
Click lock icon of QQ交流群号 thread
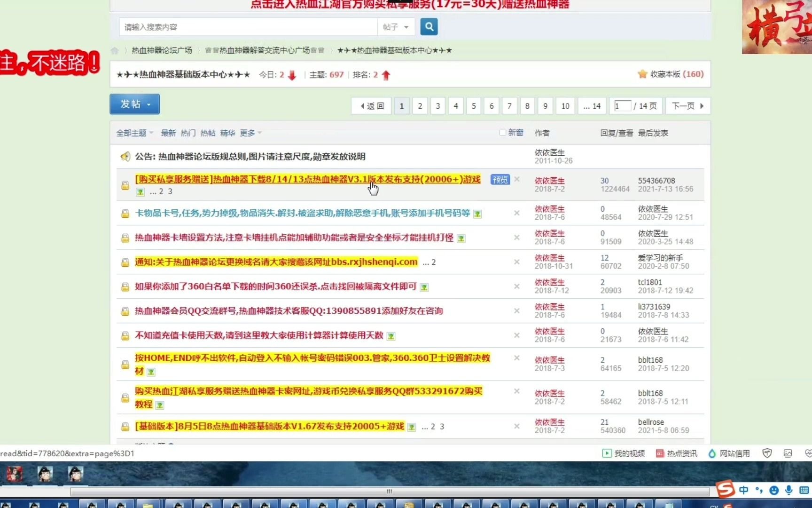[125, 311]
